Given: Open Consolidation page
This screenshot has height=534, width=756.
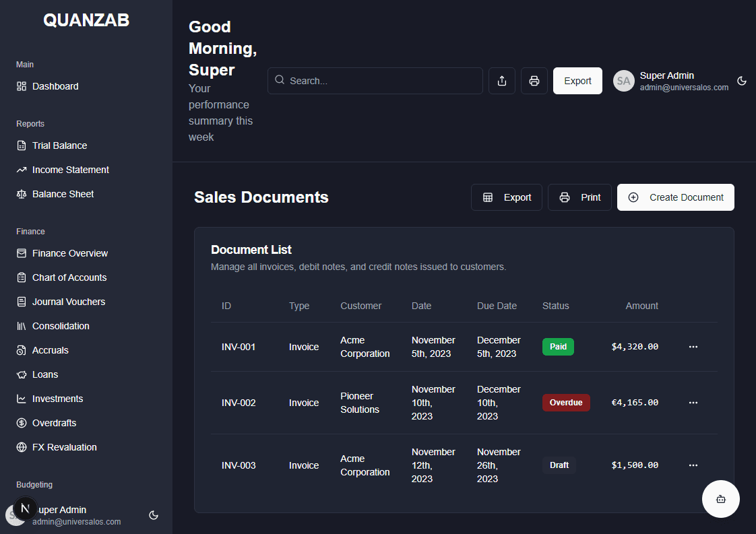Looking at the screenshot, I should [x=61, y=326].
